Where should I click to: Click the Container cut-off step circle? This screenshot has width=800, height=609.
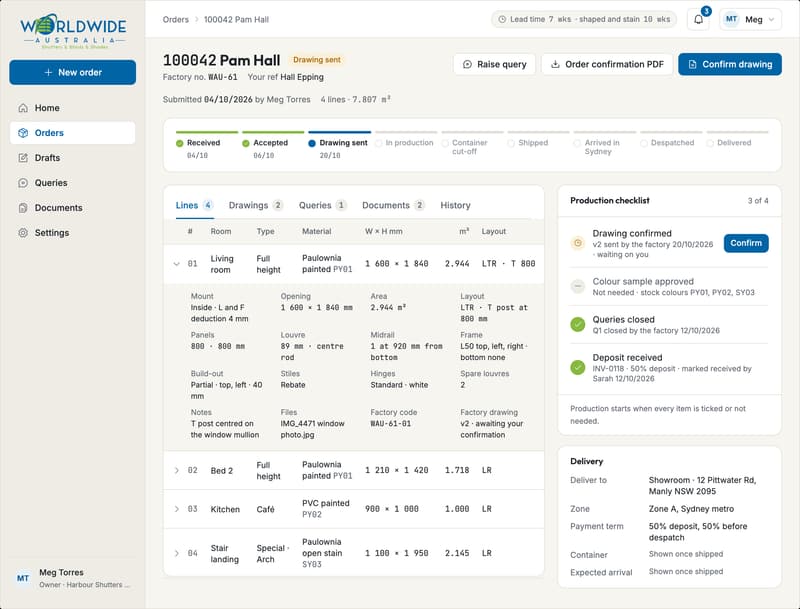click(x=445, y=143)
